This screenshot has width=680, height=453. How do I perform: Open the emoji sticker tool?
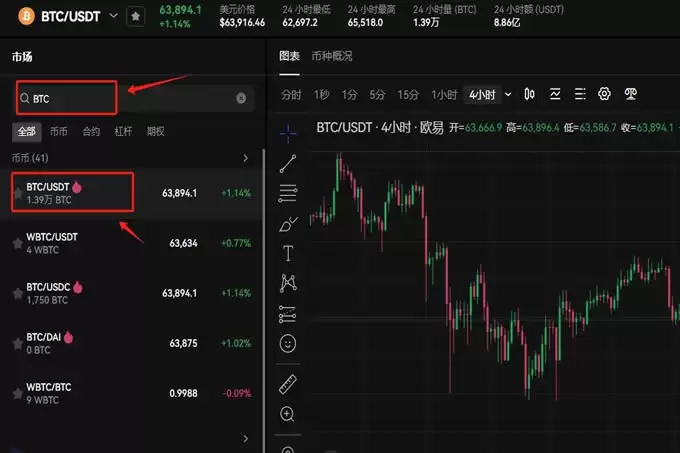pos(288,343)
